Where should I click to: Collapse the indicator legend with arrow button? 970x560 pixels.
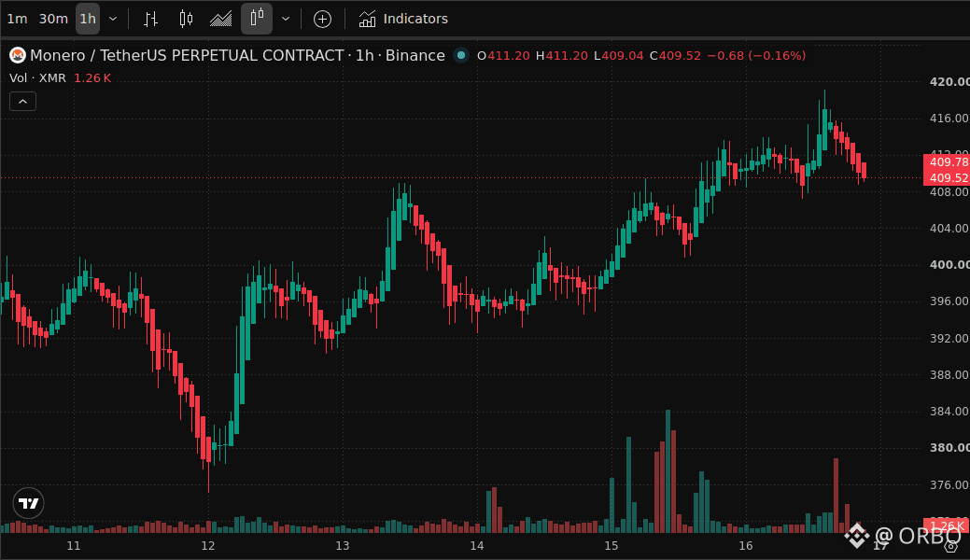click(23, 102)
